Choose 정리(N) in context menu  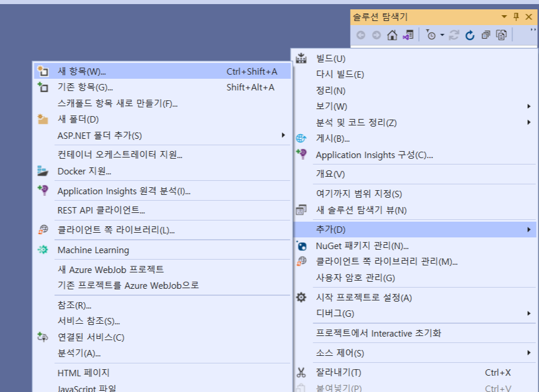coord(415,90)
